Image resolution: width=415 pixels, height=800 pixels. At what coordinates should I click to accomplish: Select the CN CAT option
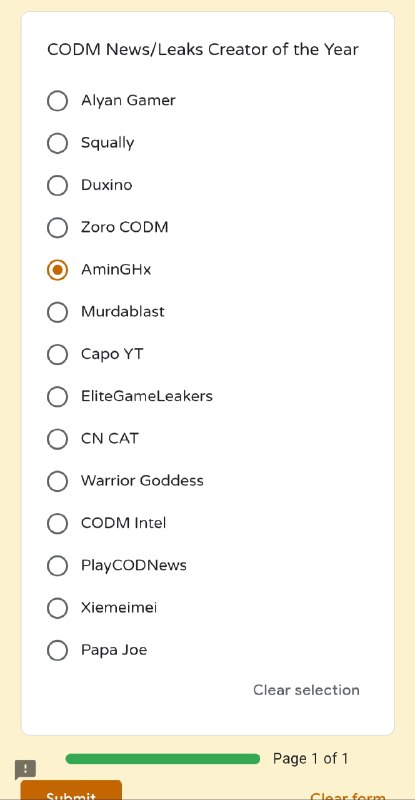57,439
